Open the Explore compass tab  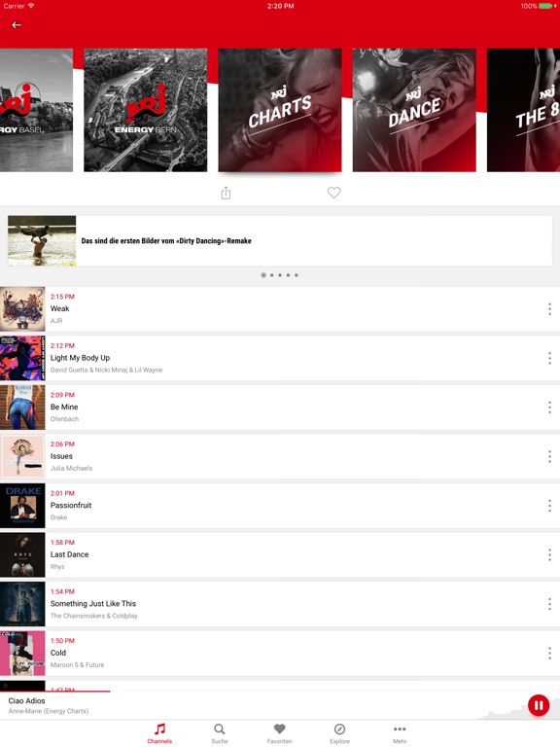[339, 733]
